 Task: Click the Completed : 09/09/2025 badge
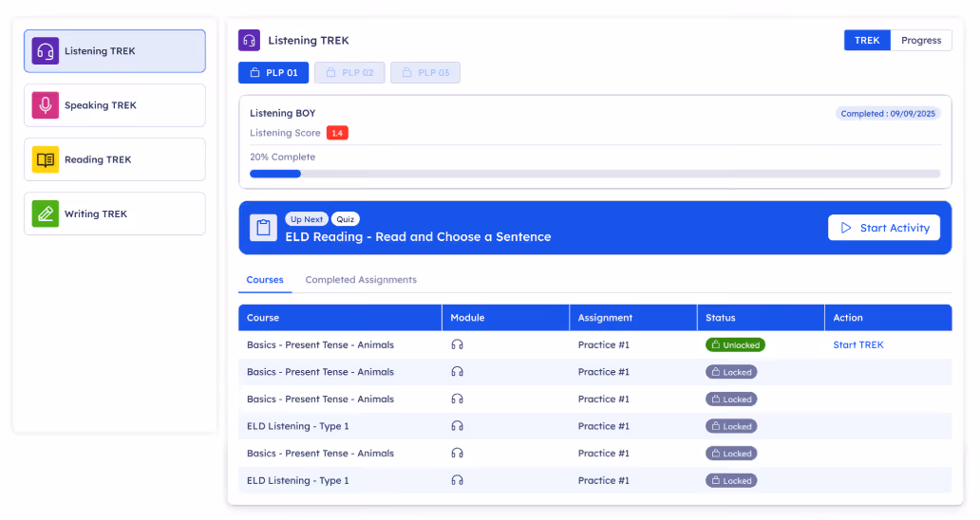(x=888, y=114)
